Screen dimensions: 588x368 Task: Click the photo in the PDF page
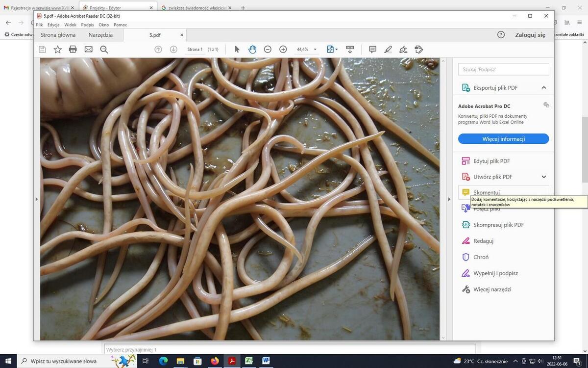pos(240,199)
